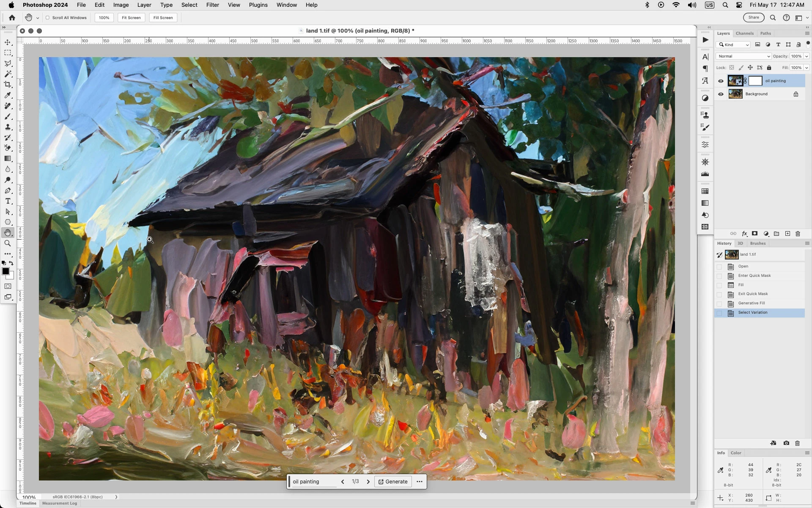Select the Crop tool
The image size is (812, 508).
(8, 85)
